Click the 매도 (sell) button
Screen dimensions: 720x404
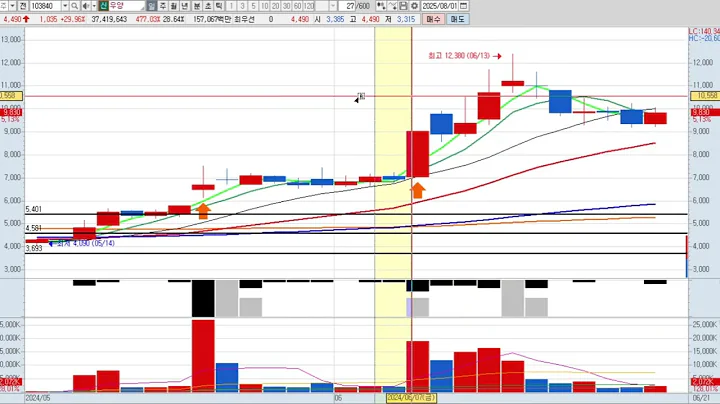[x=457, y=19]
